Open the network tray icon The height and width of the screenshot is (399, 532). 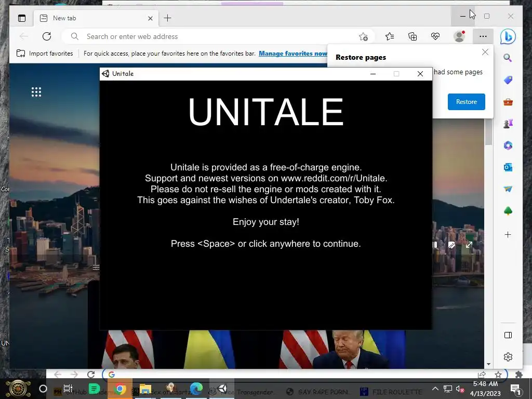(448, 389)
